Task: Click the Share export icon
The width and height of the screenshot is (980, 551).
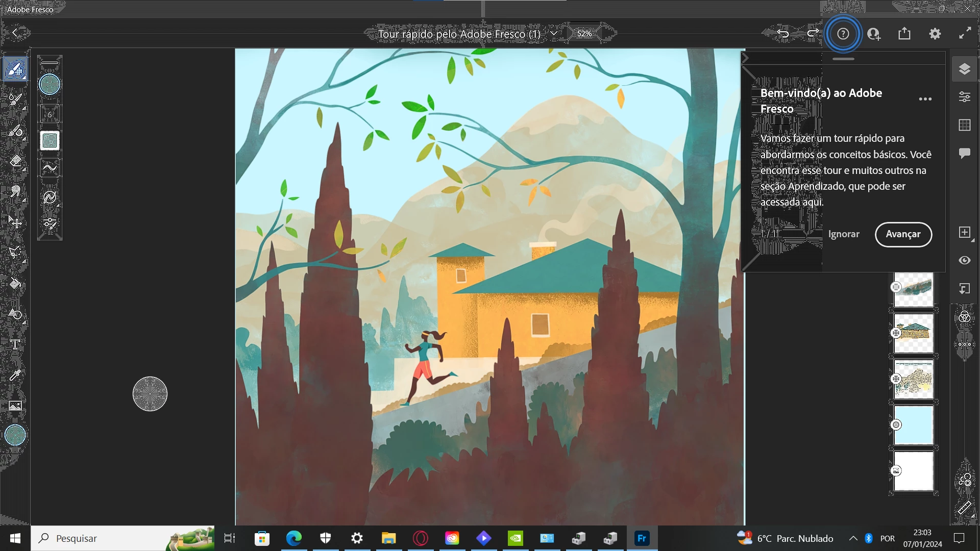Action: (x=904, y=34)
